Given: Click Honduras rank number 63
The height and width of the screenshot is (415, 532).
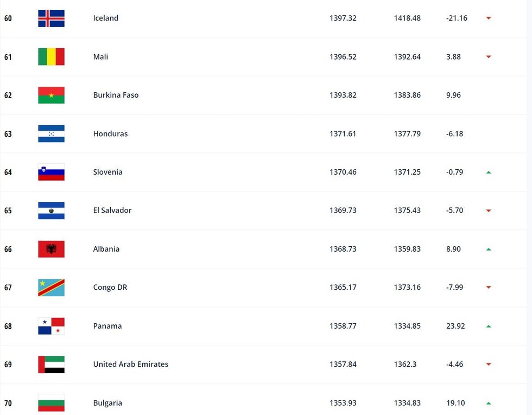Looking at the screenshot, I should 8,134.
